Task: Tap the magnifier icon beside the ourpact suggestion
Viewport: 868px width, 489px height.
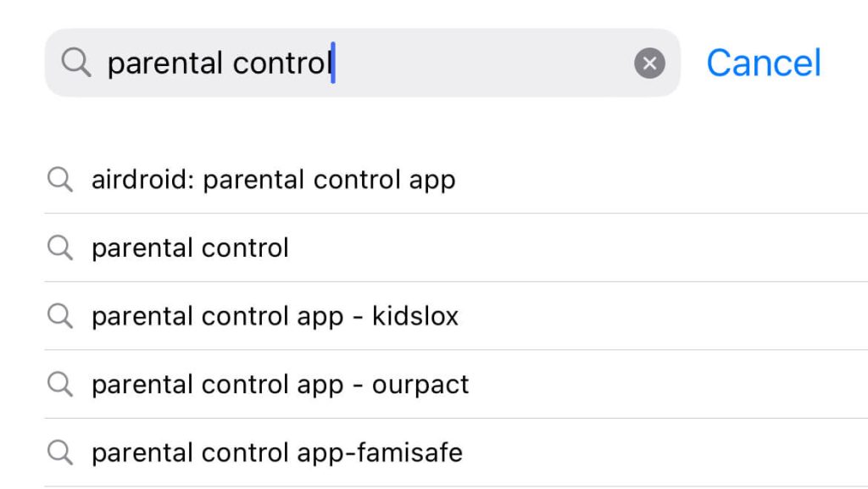Action: pos(60,385)
